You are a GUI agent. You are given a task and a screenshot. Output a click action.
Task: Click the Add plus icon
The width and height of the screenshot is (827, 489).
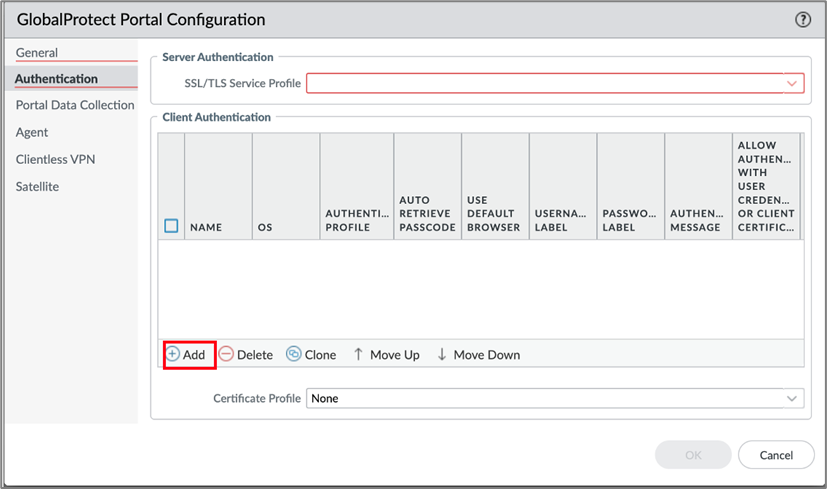pos(173,354)
